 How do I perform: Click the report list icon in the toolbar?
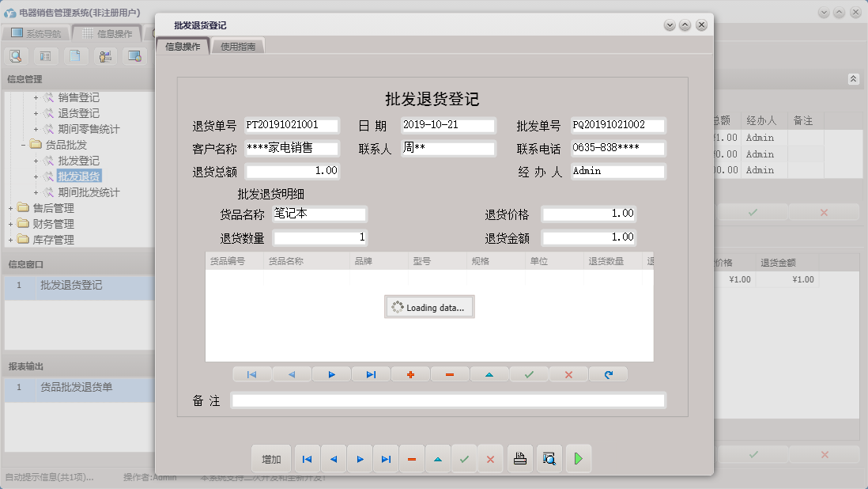(x=46, y=56)
